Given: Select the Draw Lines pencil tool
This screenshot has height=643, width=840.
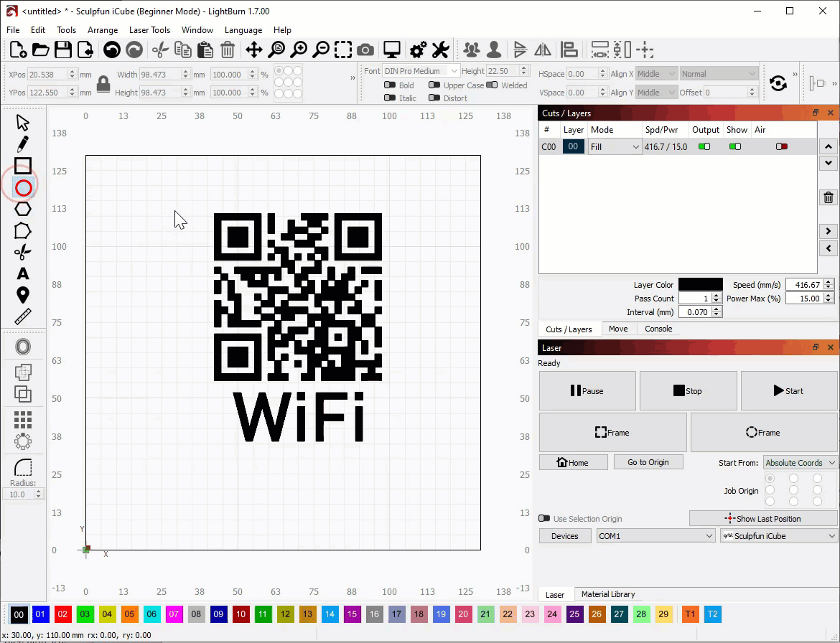Looking at the screenshot, I should click(23, 144).
